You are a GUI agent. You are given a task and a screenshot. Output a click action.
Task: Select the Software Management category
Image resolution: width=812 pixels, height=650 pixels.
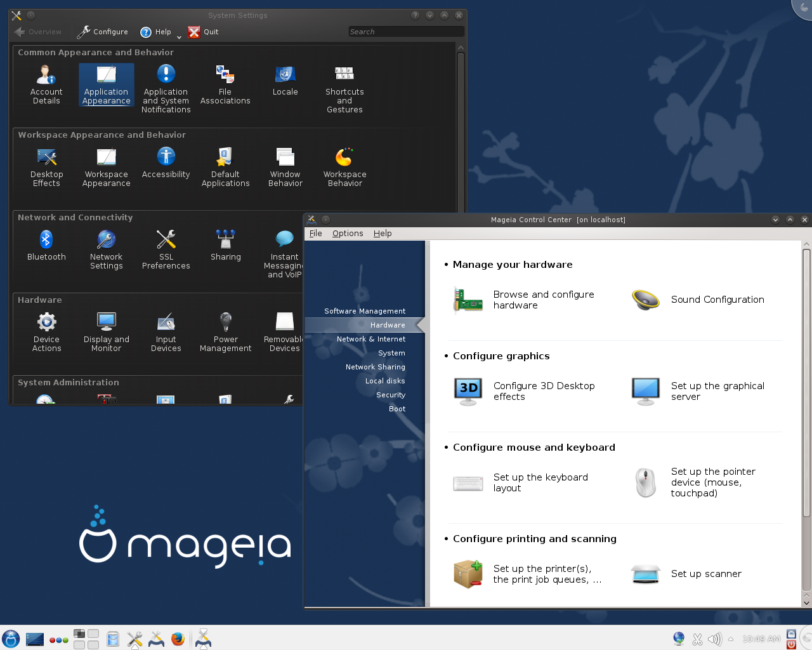coord(365,311)
